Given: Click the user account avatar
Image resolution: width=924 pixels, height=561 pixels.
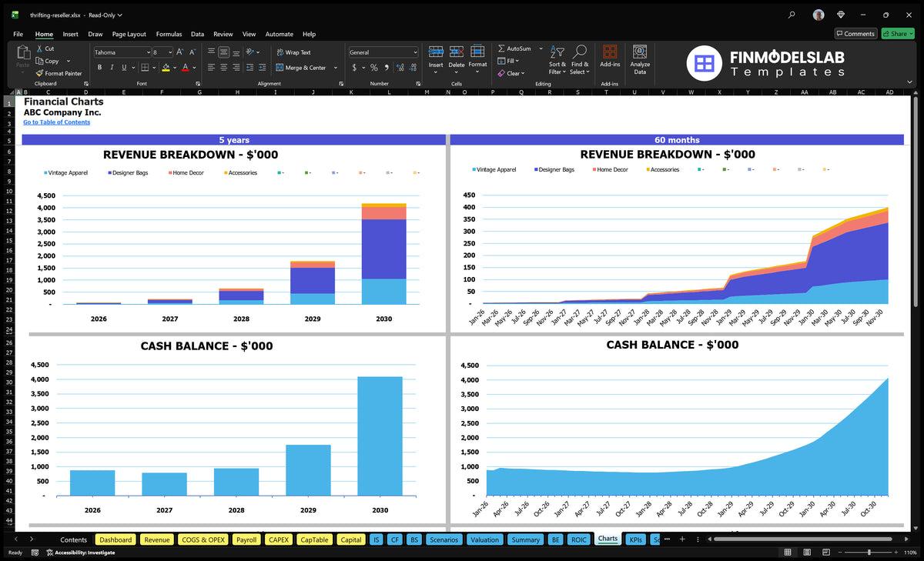Looking at the screenshot, I should (819, 15).
